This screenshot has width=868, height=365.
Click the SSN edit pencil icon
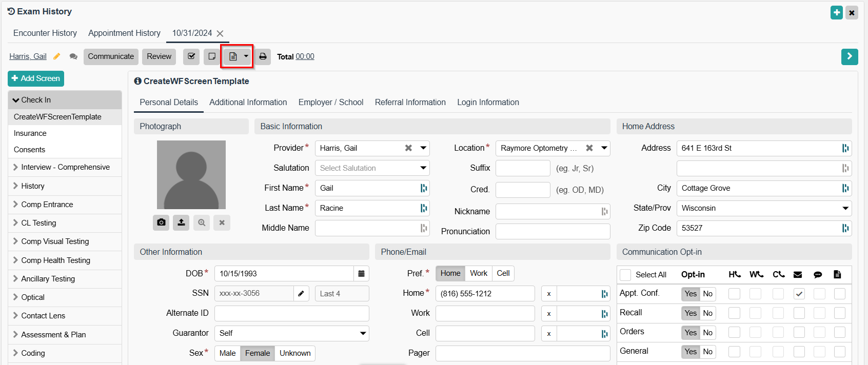[x=301, y=294]
